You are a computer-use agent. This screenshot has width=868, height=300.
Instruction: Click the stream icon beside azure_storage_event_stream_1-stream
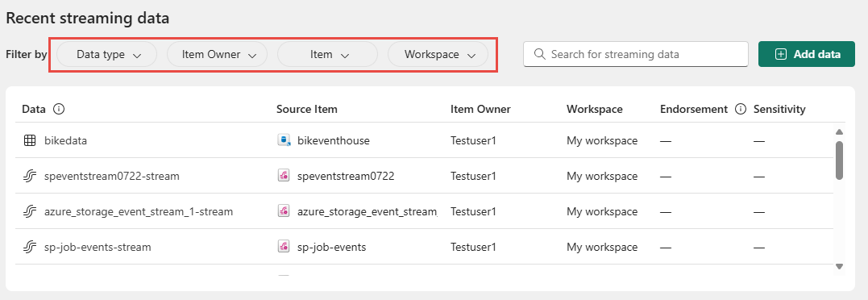pos(29,211)
